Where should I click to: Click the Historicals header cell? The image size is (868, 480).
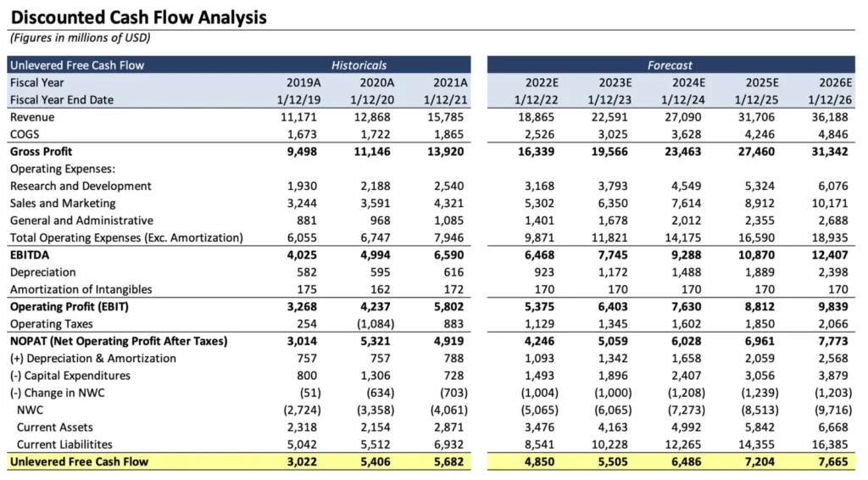point(359,65)
